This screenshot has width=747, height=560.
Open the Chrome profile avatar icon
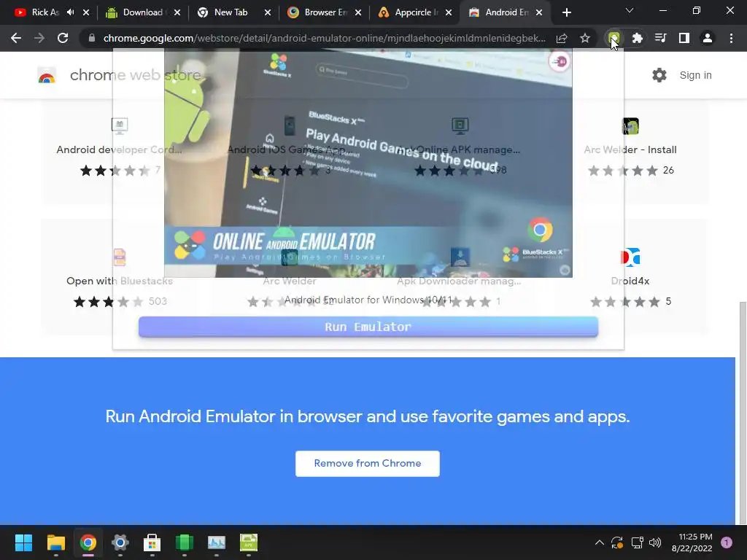click(x=708, y=38)
